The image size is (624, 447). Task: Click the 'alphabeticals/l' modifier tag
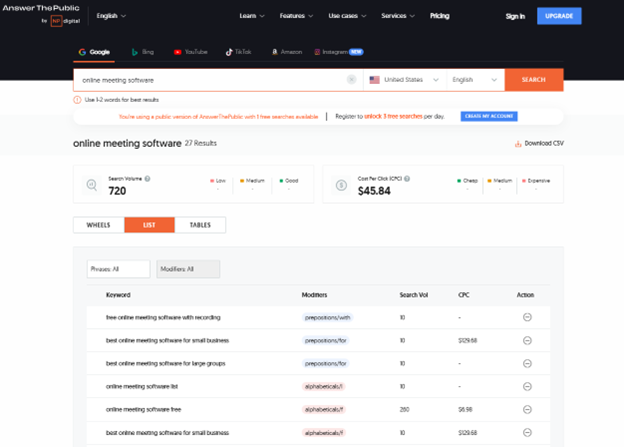pyautogui.click(x=324, y=386)
